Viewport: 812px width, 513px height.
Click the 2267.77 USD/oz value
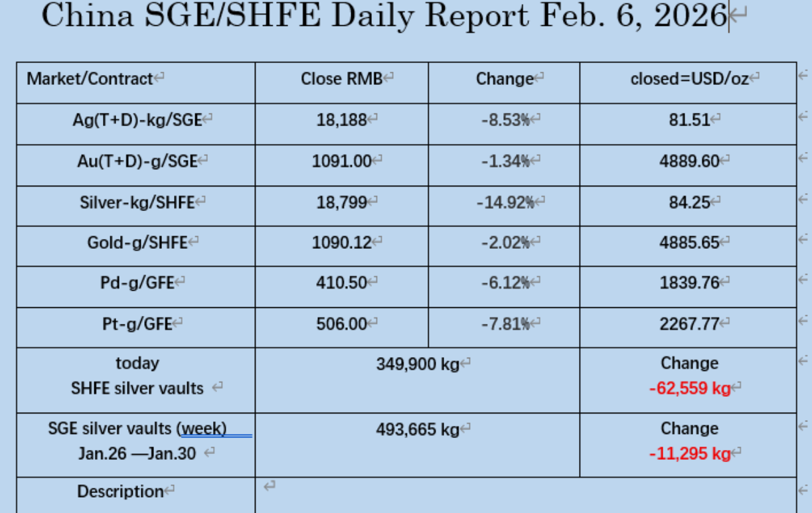click(689, 324)
